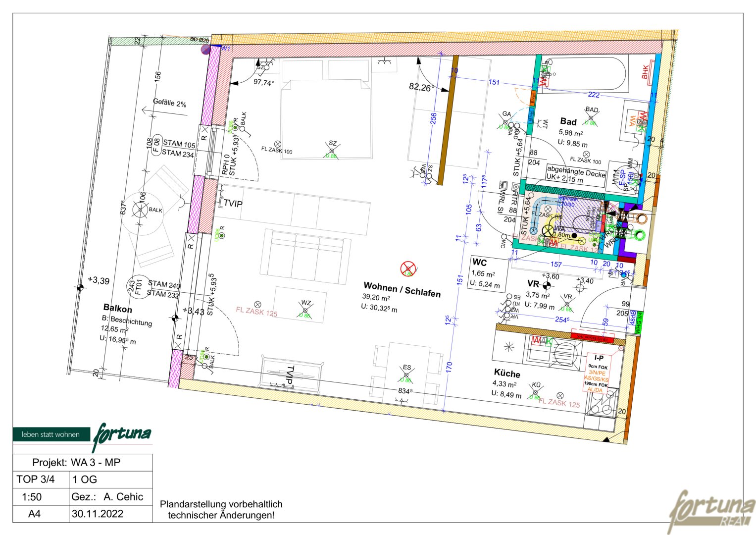Click the 'abgehängte Decke' note box

[576, 174]
